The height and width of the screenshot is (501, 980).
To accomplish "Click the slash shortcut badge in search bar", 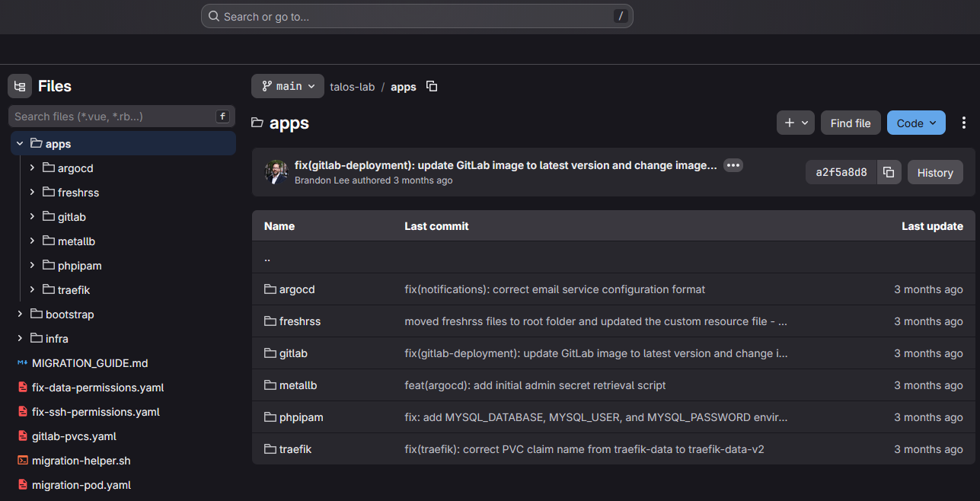I will (x=621, y=16).
